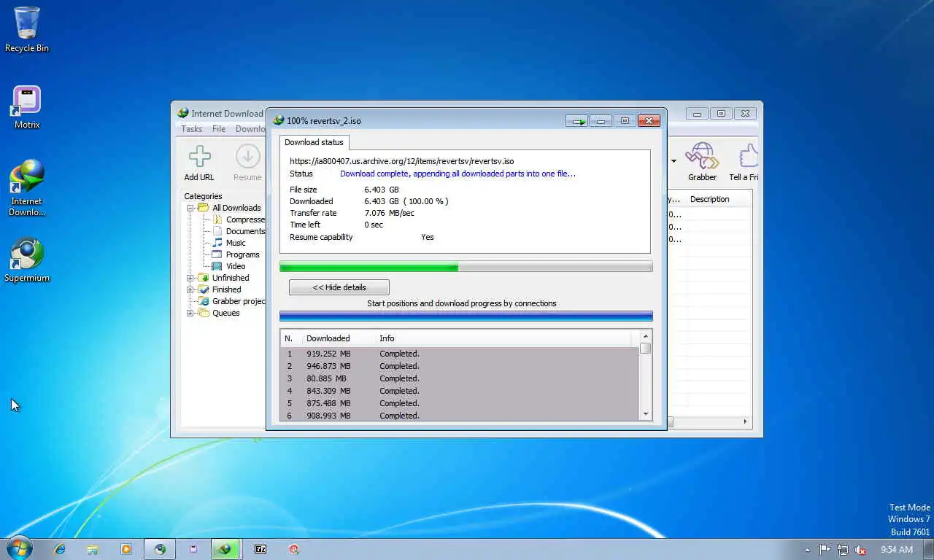Switch to the Motrix taskbar button
Image resolution: width=934 pixels, height=560 pixels.
click(193, 549)
